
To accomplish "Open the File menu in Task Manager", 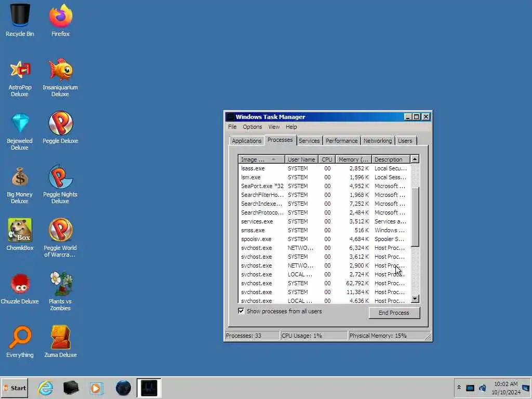I will click(x=232, y=127).
